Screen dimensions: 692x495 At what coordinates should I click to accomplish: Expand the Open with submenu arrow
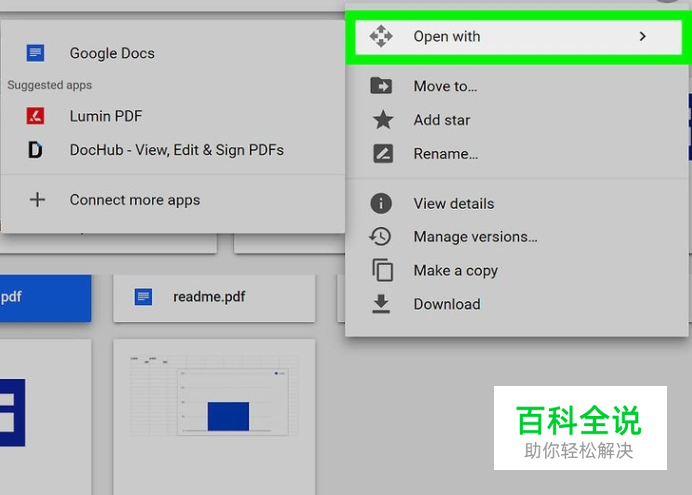(x=643, y=36)
